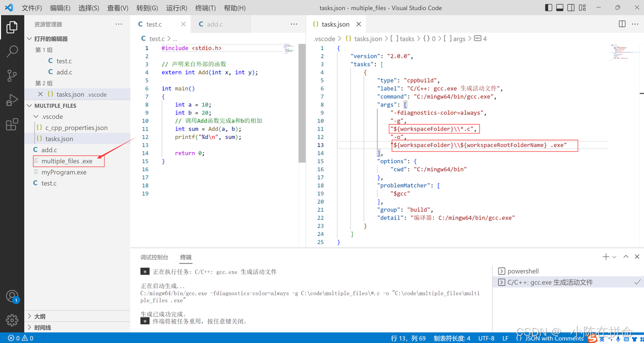Click the .vscode breadcrumb segment
The image size is (644, 343).
pyautogui.click(x=324, y=39)
